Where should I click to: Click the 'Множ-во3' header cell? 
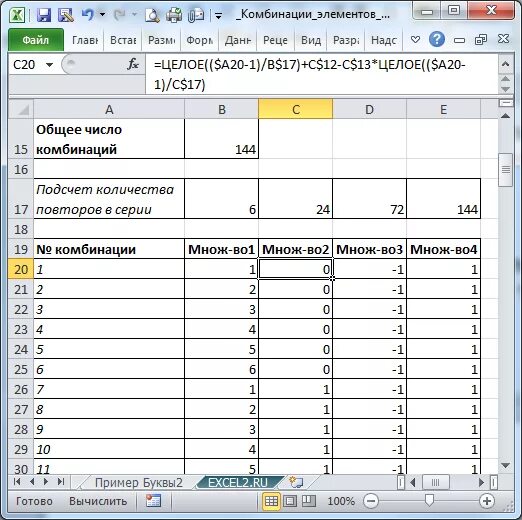point(369,249)
